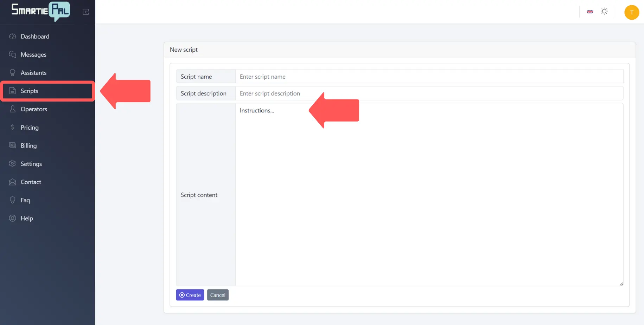
Task: Click the Contact envelope icon
Action: pos(13,182)
